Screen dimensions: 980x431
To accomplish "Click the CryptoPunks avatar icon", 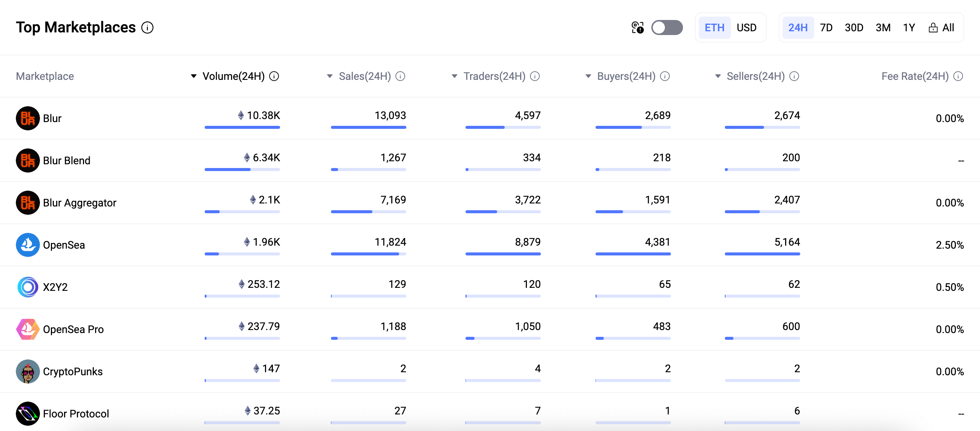I will click(28, 371).
